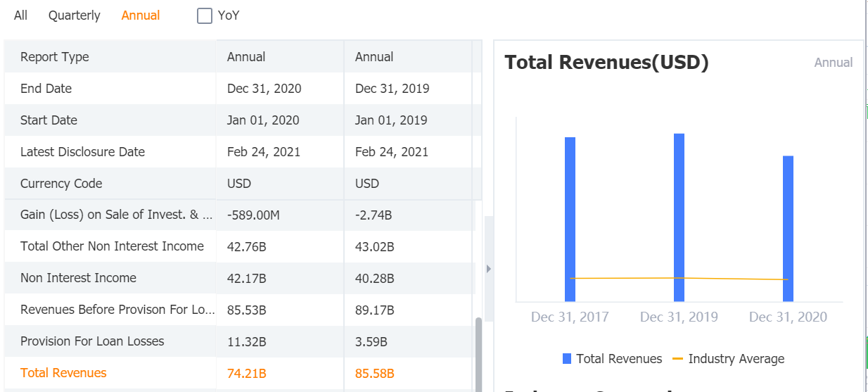Image resolution: width=868 pixels, height=392 pixels.
Task: Click the Annual label beside chart title
Action: click(x=833, y=63)
